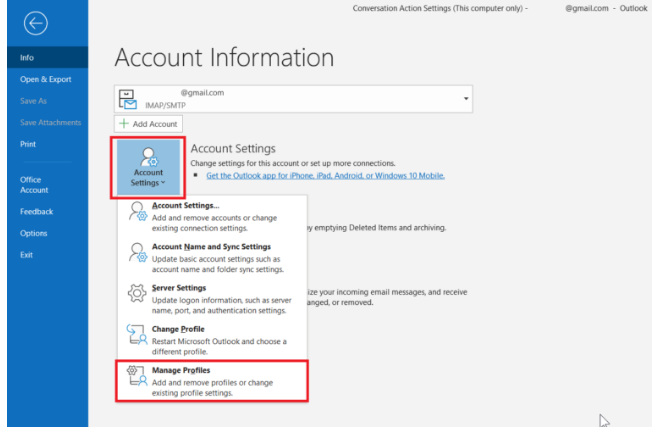Screen dimensions: 652x432
Task: Click 'Change settings for this account' description
Action: click(x=293, y=163)
